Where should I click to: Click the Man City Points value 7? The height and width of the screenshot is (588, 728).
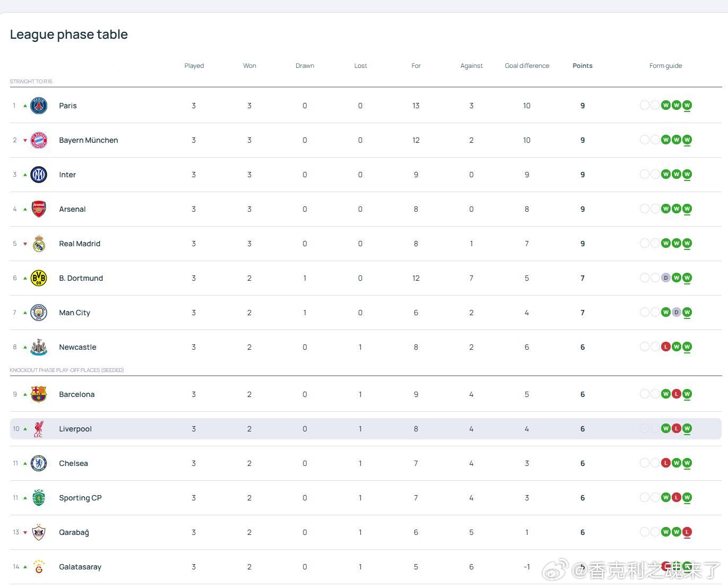click(x=583, y=313)
